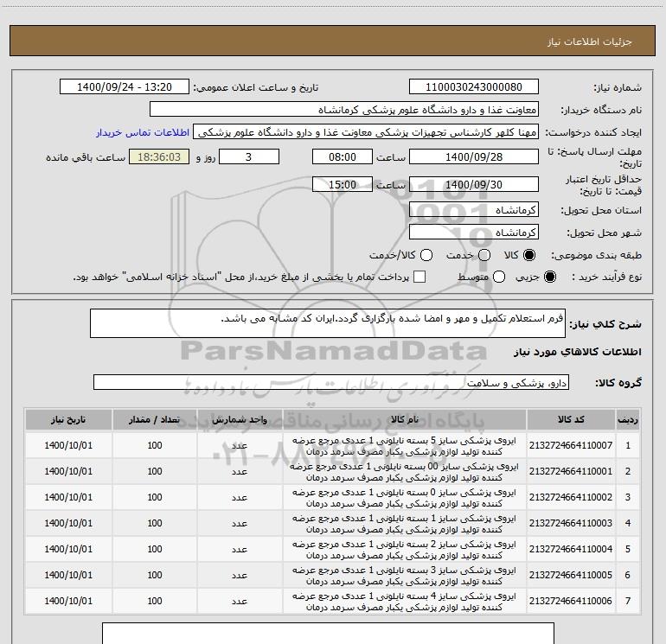Click the تاریخ نیاز column header
This screenshot has width=666, height=644.
point(68,420)
